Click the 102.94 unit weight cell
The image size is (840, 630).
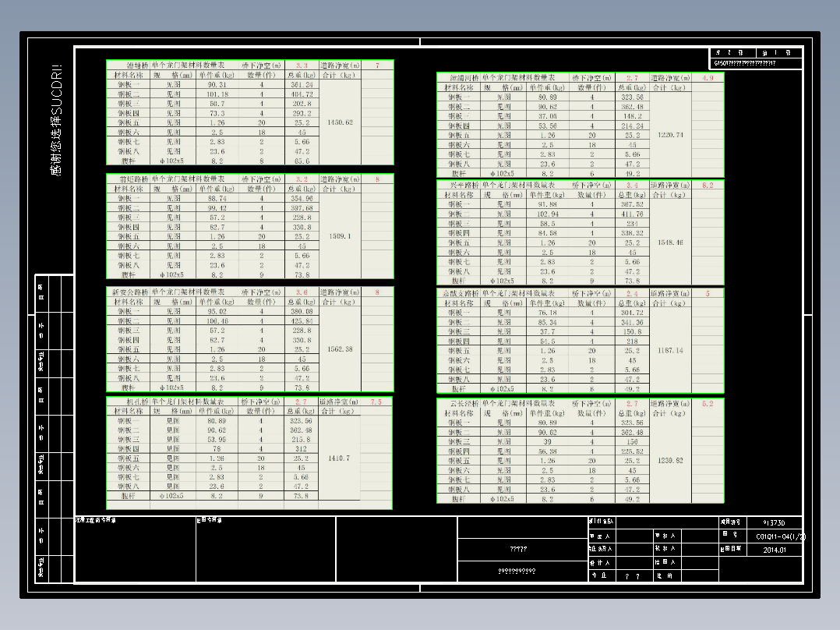pos(548,214)
